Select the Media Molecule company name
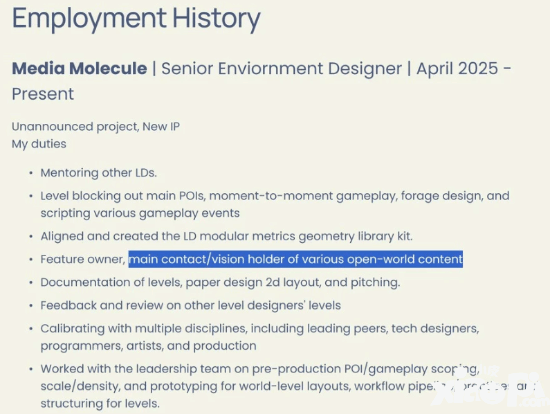This screenshot has height=414, width=550. (x=79, y=68)
